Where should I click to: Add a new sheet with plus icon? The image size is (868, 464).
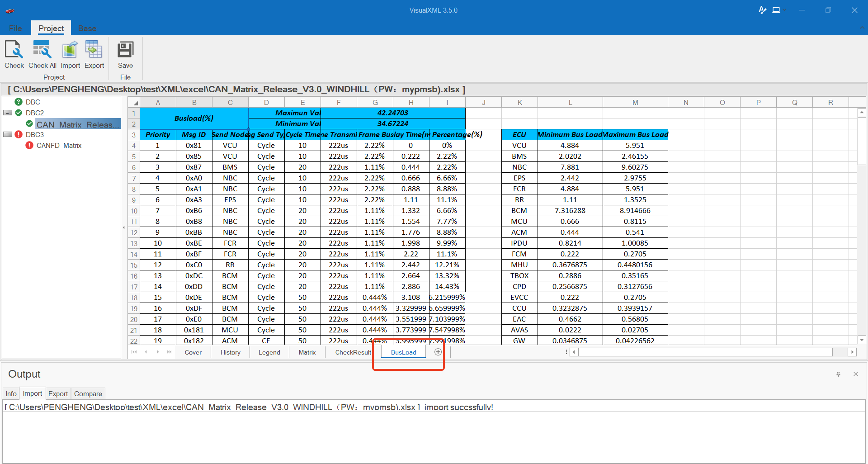click(438, 352)
